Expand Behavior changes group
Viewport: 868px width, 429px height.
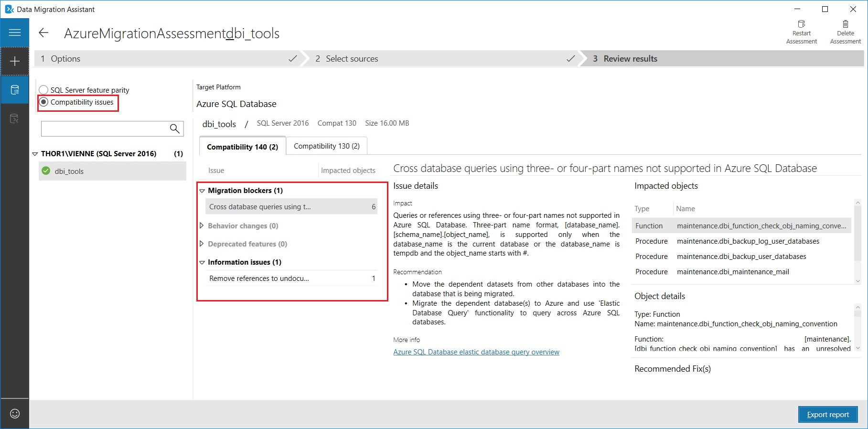[202, 225]
